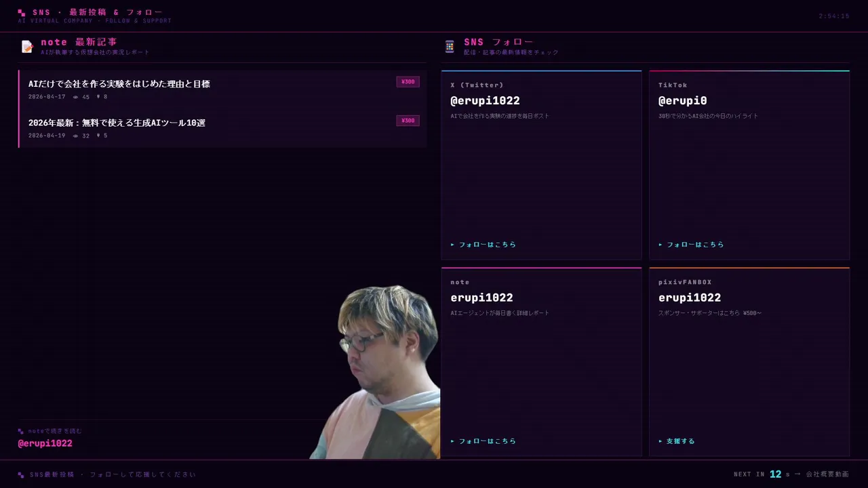The height and width of the screenshot is (488, 868).
Task: Click the NEXT IN 12 s countdown
Action: (x=762, y=474)
